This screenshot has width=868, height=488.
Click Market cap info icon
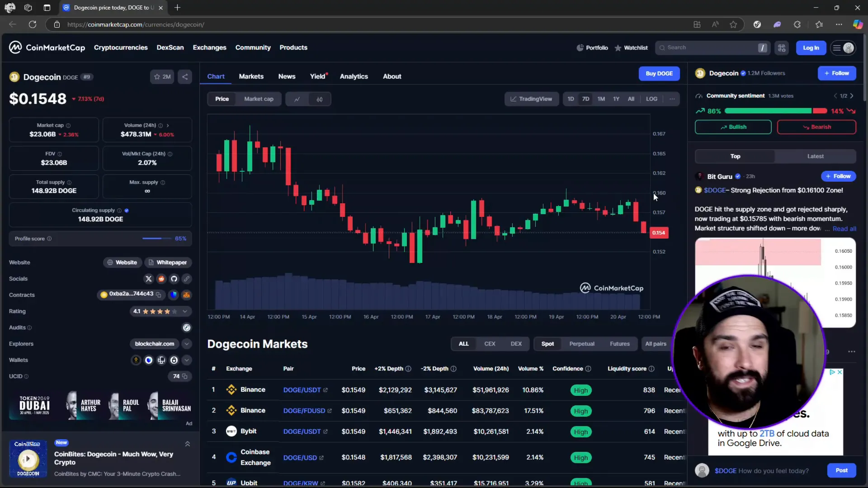pos(68,126)
